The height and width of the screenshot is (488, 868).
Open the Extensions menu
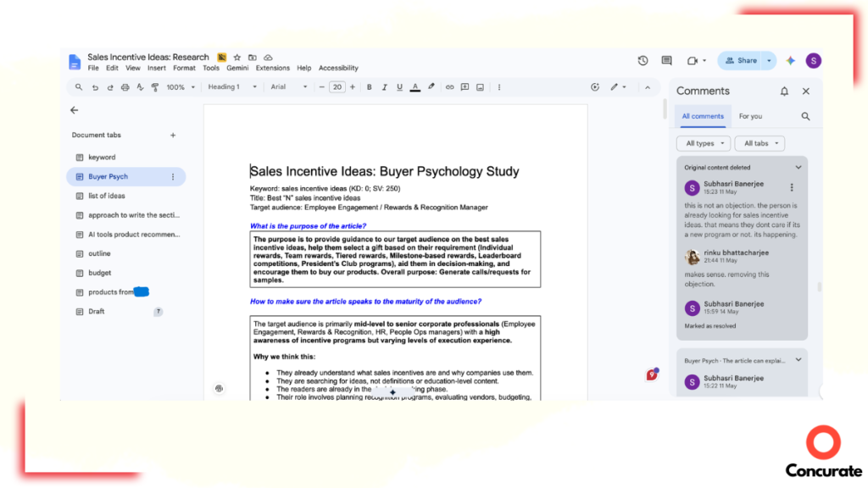272,68
